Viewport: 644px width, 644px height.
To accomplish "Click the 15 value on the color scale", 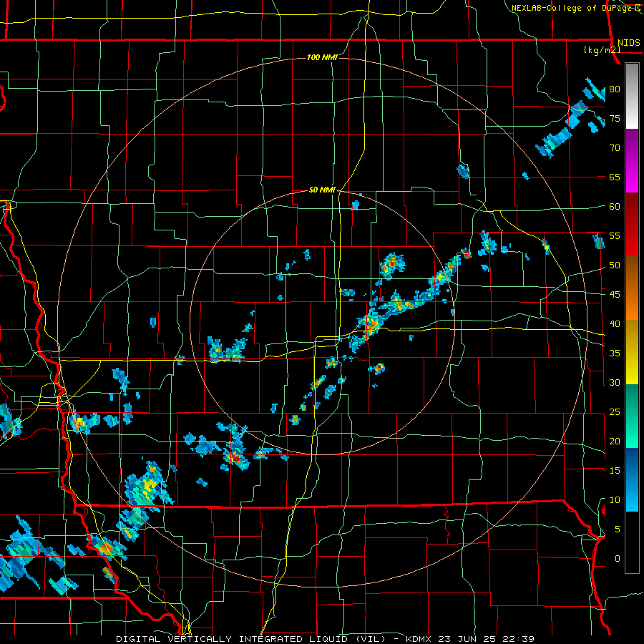I will [x=615, y=470].
